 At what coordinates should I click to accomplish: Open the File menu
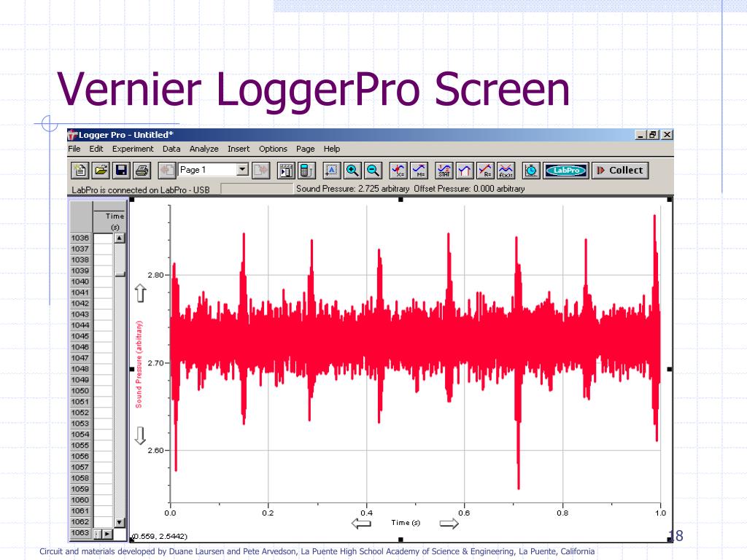(74, 149)
